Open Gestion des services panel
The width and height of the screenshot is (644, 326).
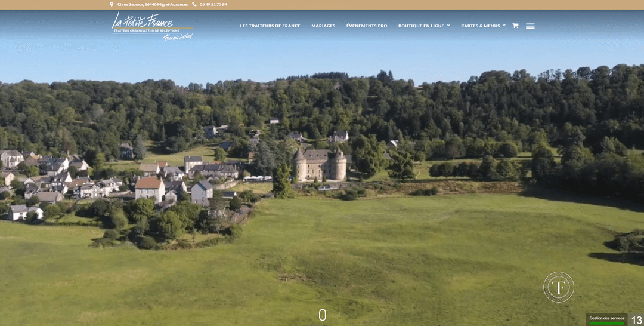point(606,318)
